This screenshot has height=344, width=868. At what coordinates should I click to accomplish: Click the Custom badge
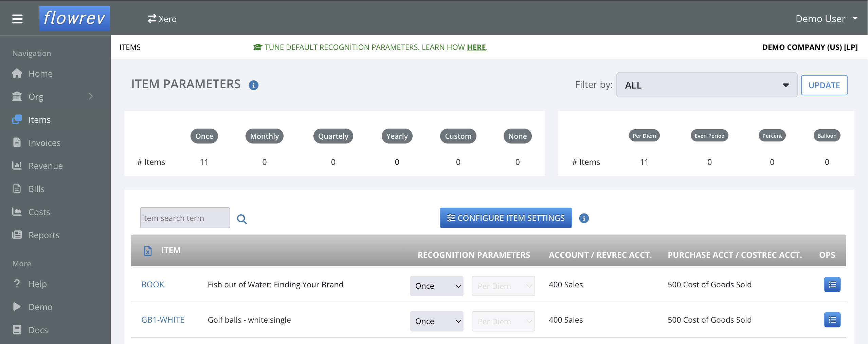pos(458,136)
